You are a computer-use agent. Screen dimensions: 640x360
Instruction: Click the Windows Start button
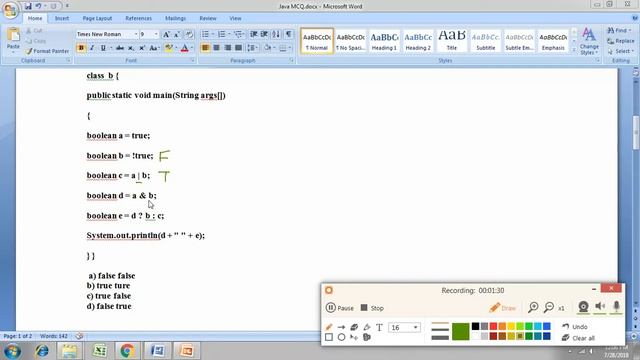12,351
